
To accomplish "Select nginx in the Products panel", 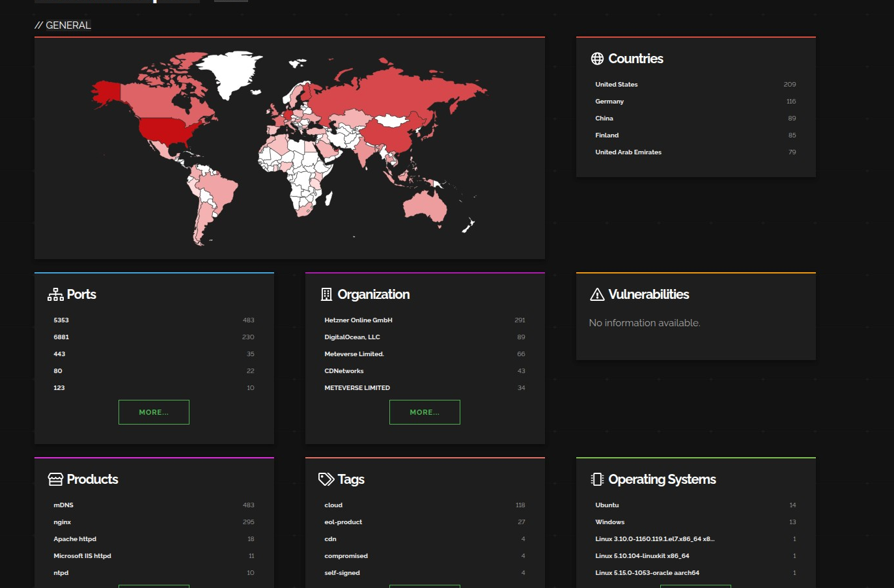I will (63, 522).
